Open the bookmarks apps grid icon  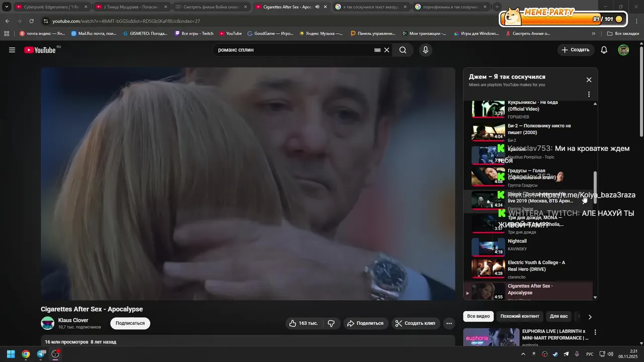click(7, 34)
